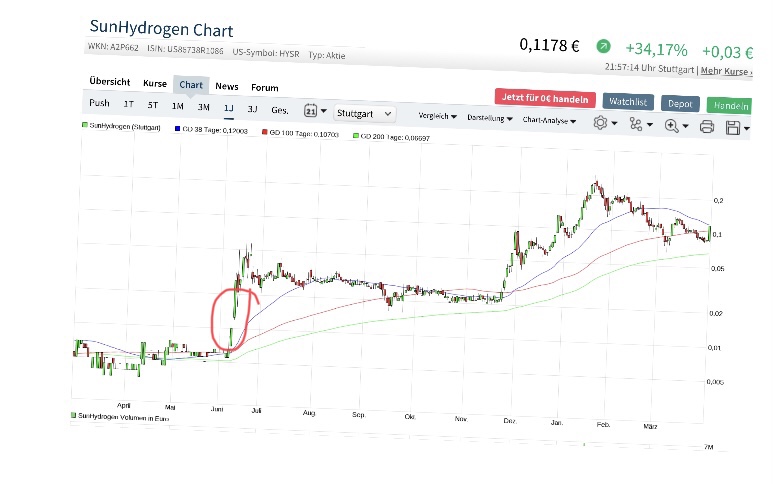Select the 1J time range
The width and height of the screenshot is (775, 484).
click(228, 108)
